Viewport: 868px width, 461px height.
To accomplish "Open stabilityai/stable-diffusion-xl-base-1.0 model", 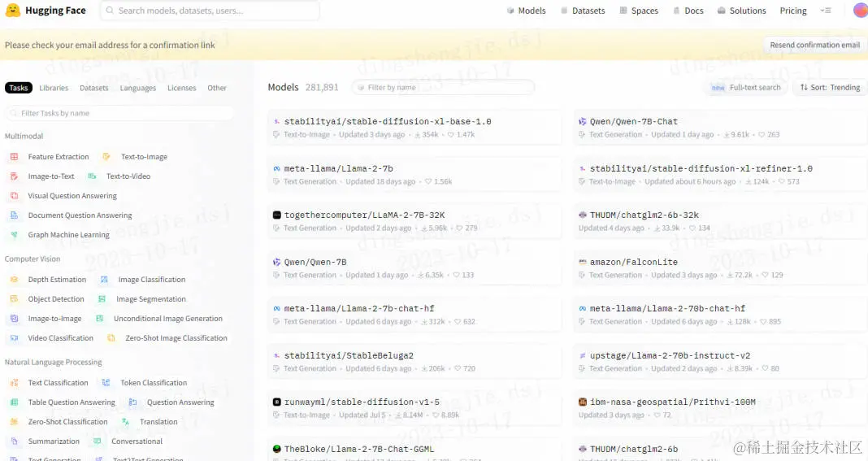I will [414, 128].
